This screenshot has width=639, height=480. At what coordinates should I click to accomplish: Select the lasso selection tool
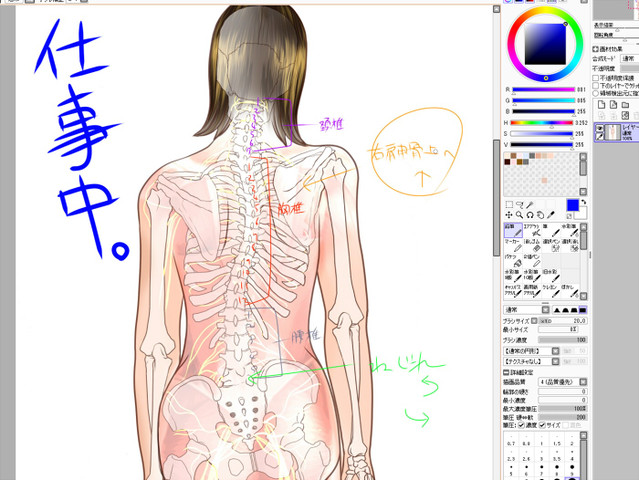(x=520, y=205)
